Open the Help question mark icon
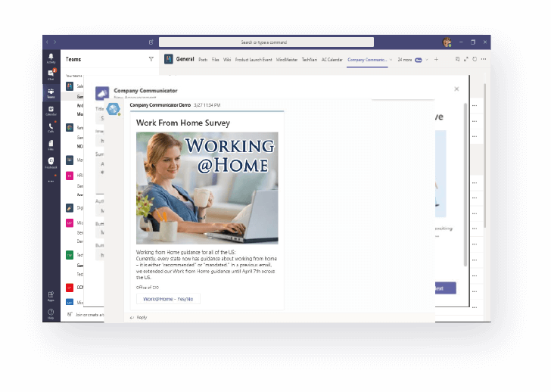551x392 pixels. (x=51, y=313)
